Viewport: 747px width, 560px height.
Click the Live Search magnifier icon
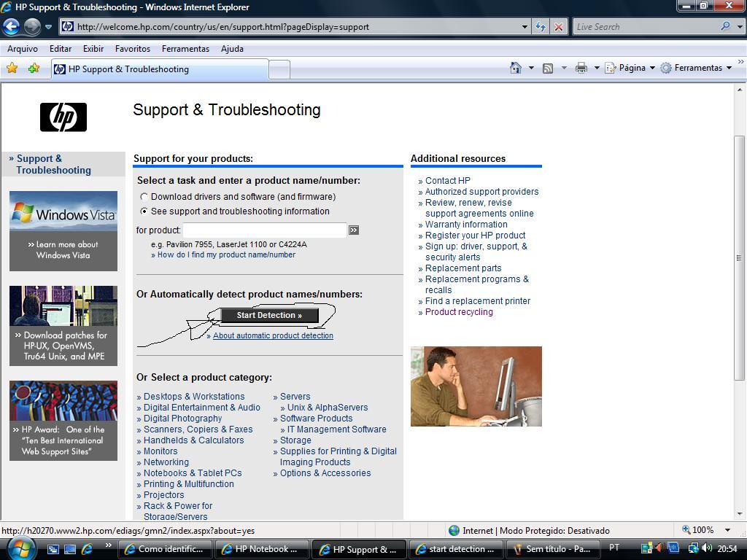[725, 26]
